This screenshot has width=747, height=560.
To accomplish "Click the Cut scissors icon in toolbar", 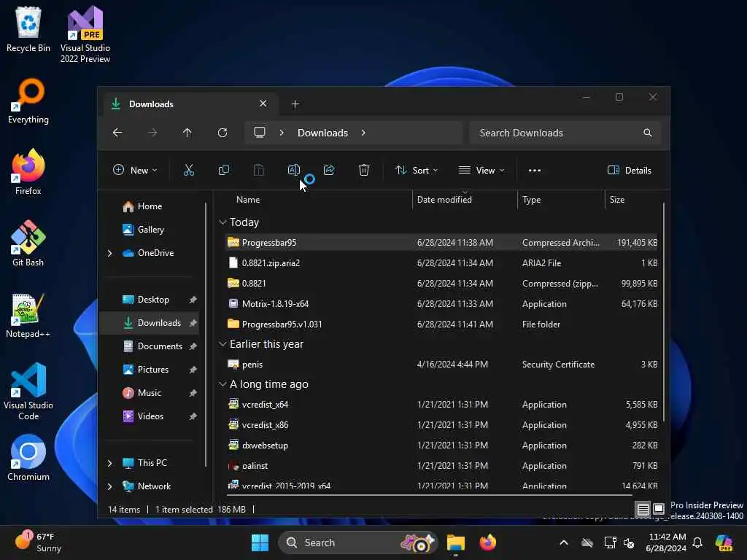I will coord(189,170).
